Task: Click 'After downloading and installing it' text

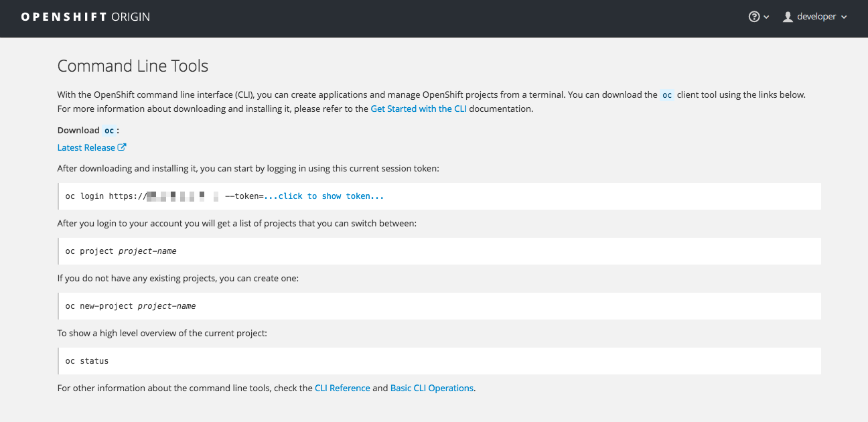Action: pyautogui.click(x=248, y=168)
